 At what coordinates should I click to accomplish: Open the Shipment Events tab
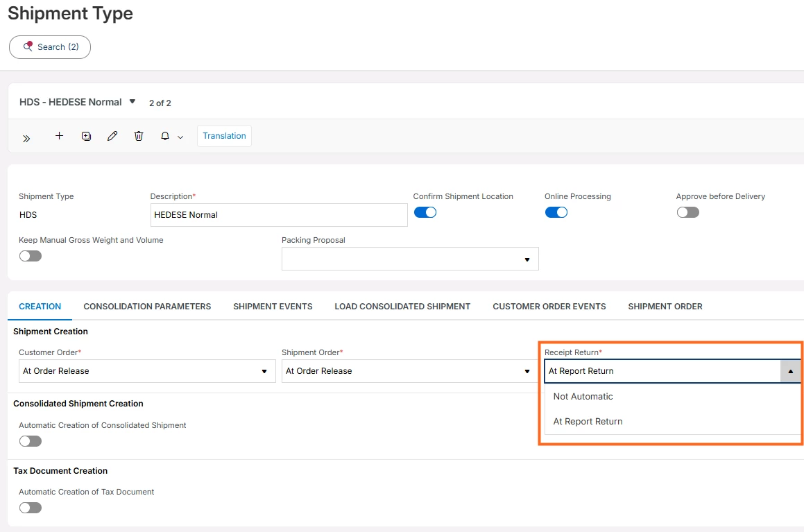[273, 306]
